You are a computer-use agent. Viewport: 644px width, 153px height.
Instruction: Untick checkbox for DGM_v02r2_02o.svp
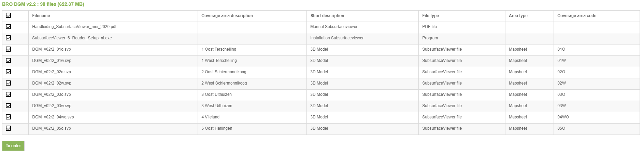tap(9, 72)
